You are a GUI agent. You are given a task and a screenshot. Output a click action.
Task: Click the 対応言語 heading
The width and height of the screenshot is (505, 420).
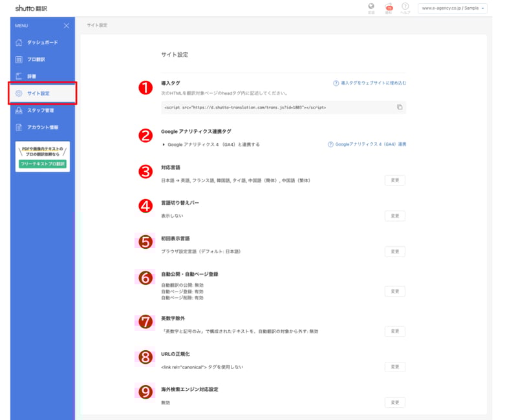[x=171, y=167]
